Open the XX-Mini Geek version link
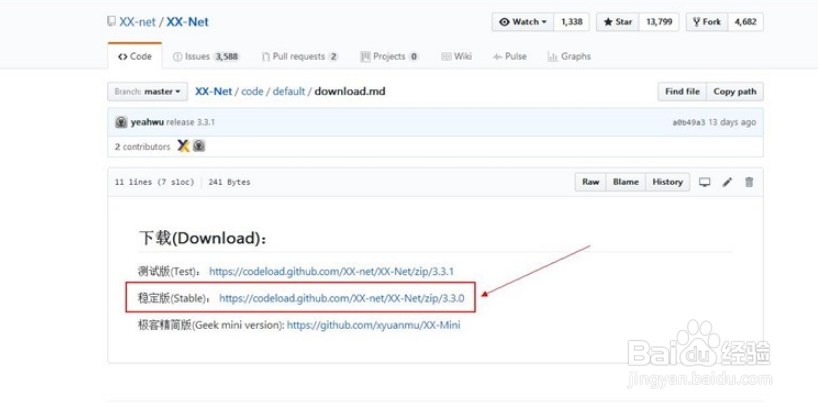 [374, 325]
